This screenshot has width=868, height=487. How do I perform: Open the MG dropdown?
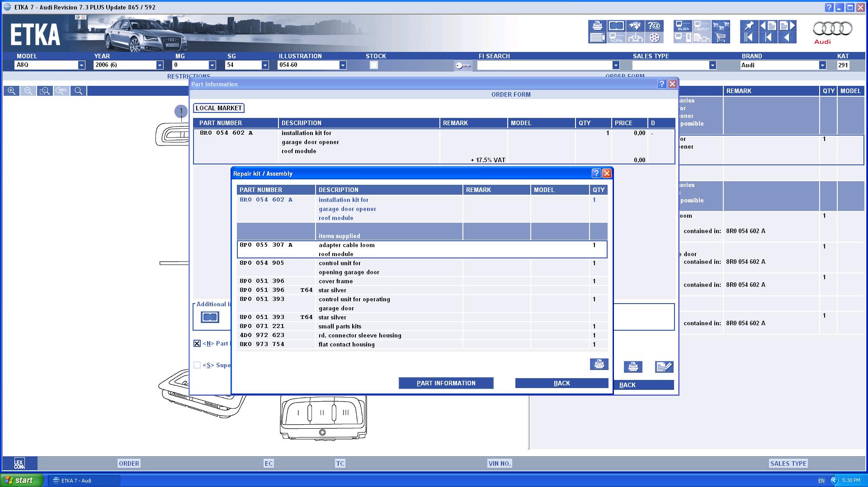pos(212,65)
